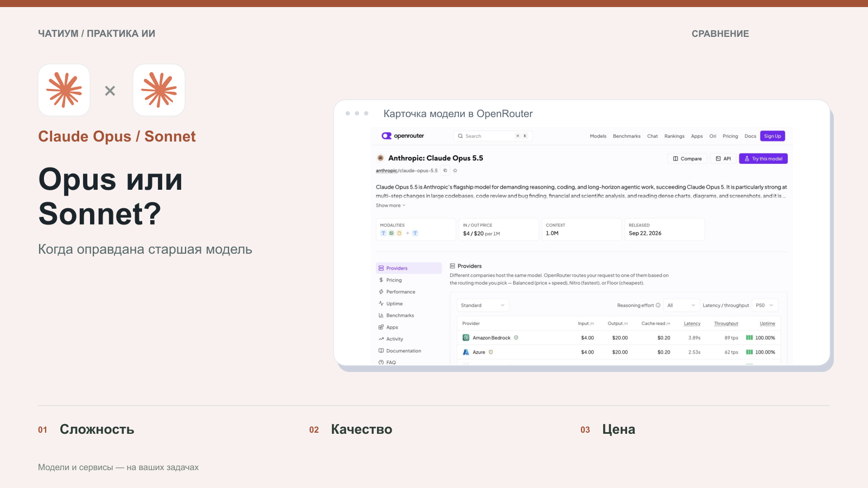
Task: Click the Compare button
Action: click(687, 159)
